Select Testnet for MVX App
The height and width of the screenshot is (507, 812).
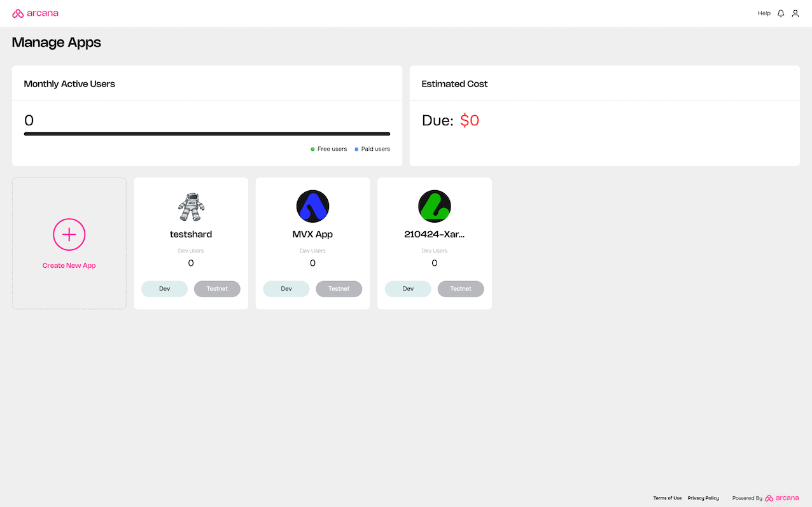tap(339, 289)
